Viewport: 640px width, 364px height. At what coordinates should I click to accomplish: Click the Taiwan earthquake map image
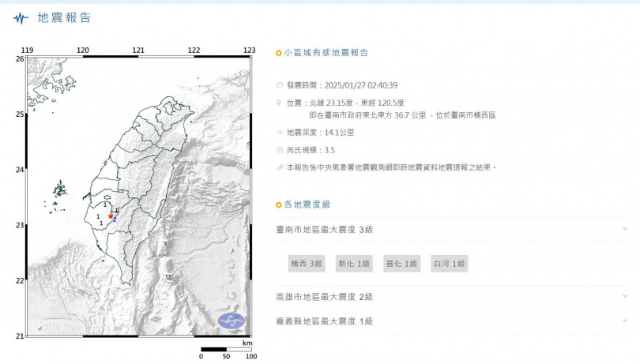click(138, 197)
